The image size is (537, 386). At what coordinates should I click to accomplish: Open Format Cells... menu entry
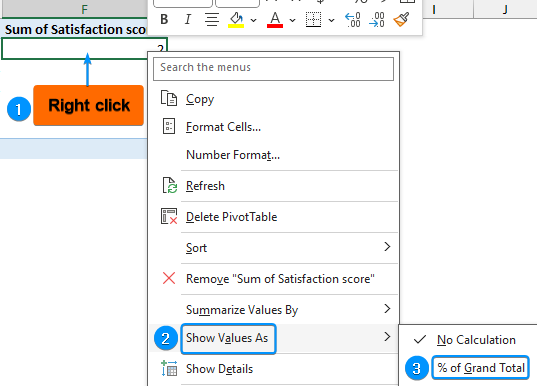pyautogui.click(x=274, y=127)
